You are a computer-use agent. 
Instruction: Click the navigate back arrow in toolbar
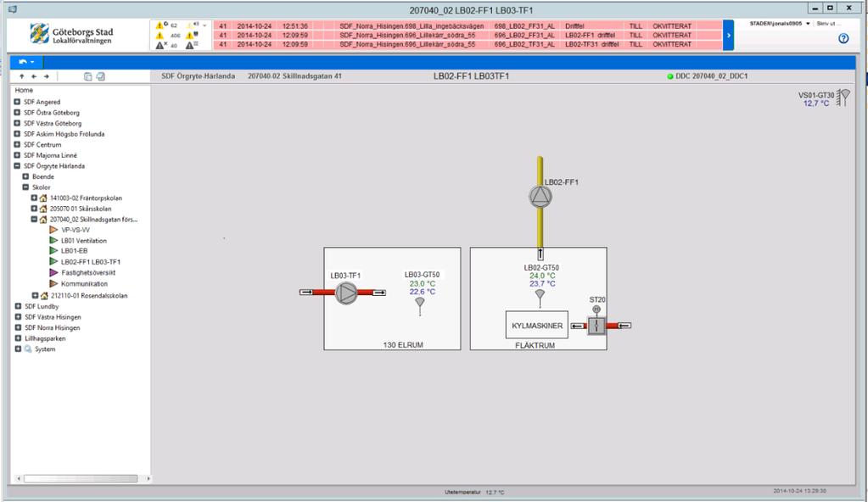point(34,76)
